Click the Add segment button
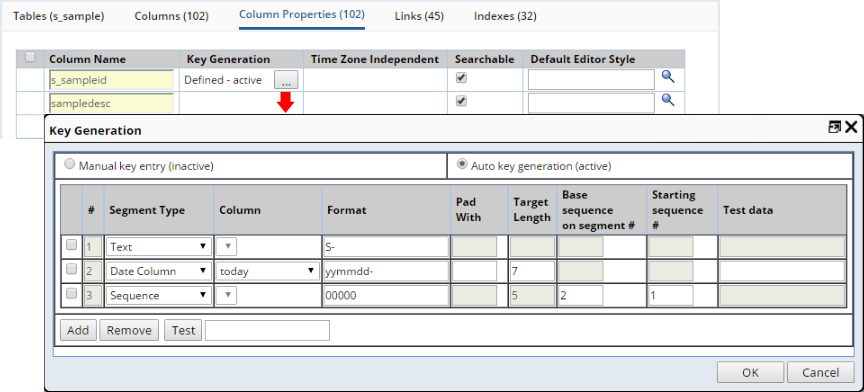 click(78, 330)
